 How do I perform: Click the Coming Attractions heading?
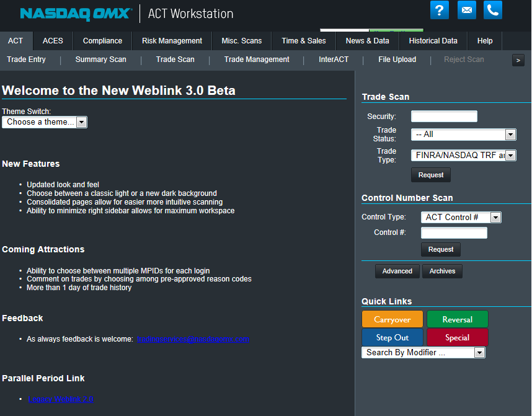[43, 249]
